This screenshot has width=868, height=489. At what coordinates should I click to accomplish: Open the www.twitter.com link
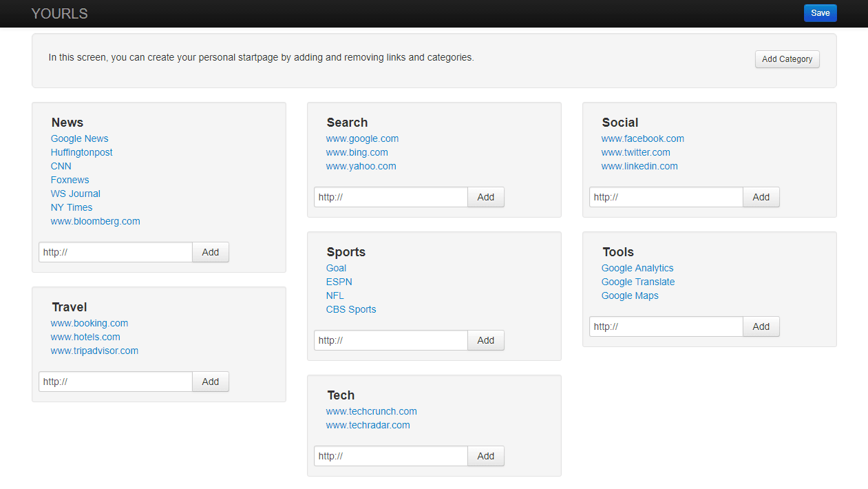point(635,152)
